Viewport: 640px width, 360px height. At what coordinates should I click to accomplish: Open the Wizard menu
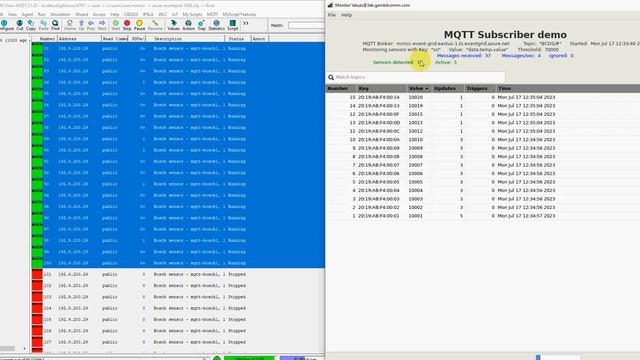click(x=81, y=14)
